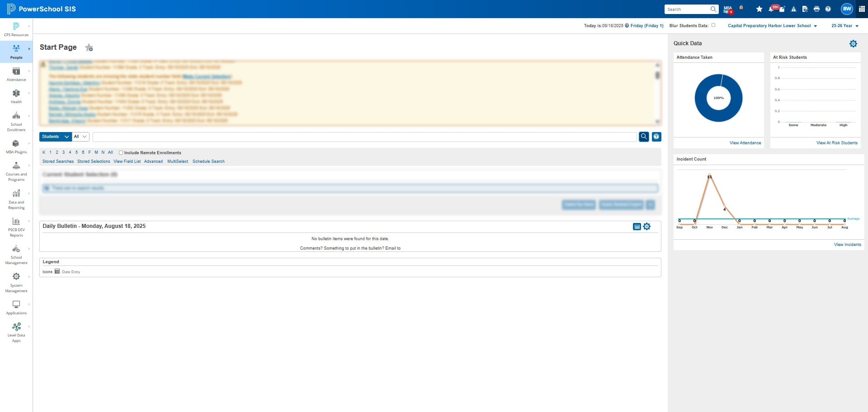Add Start Page to favorites
868x412 pixels.
tap(89, 47)
